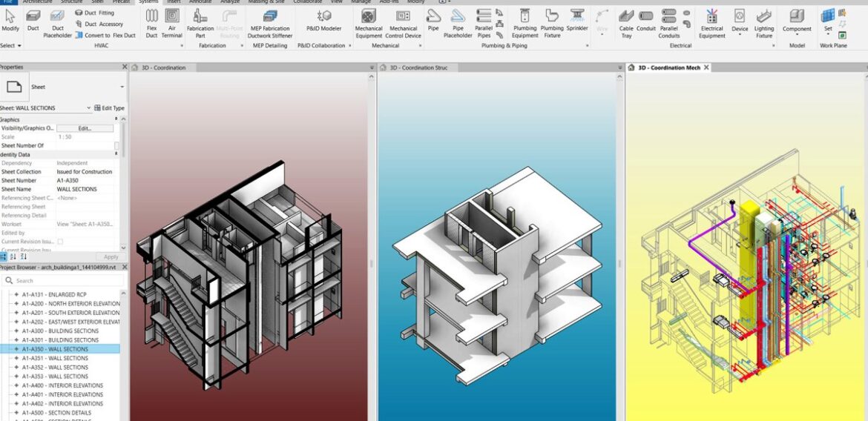Open the Set work plane dropdown arrow

[x=828, y=36]
